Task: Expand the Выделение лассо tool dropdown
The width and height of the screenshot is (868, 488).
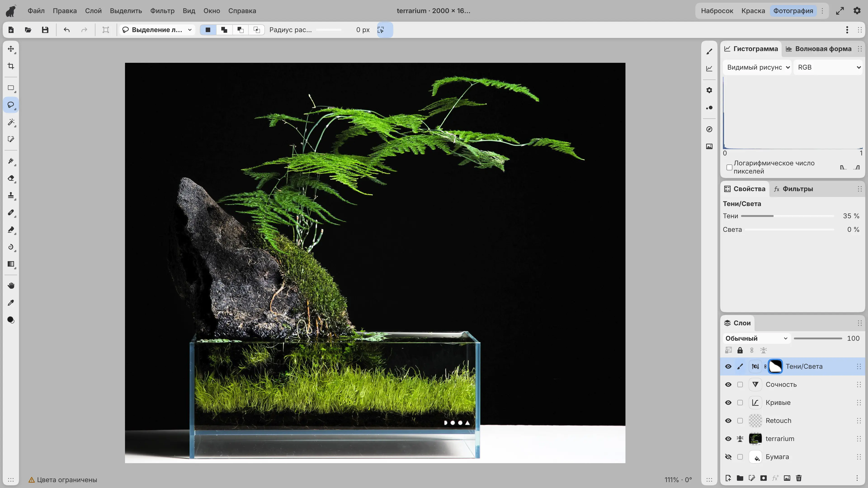Action: (157, 30)
